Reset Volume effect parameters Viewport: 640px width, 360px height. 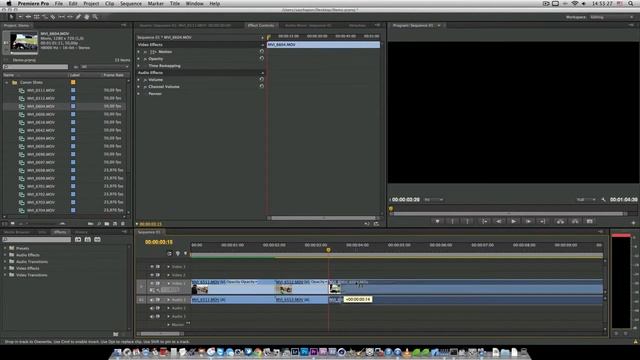[262, 80]
